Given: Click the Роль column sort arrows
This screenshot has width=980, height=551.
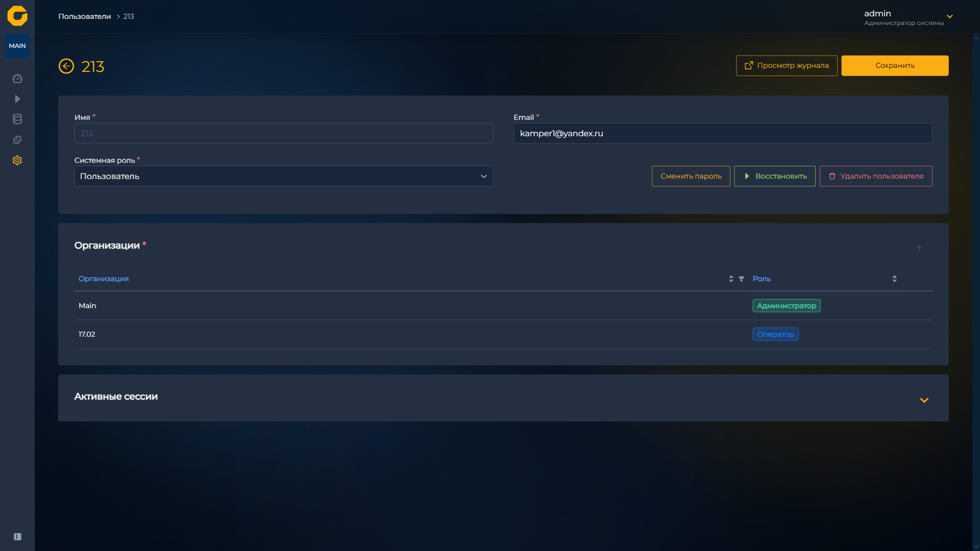Looking at the screenshot, I should click(x=894, y=279).
